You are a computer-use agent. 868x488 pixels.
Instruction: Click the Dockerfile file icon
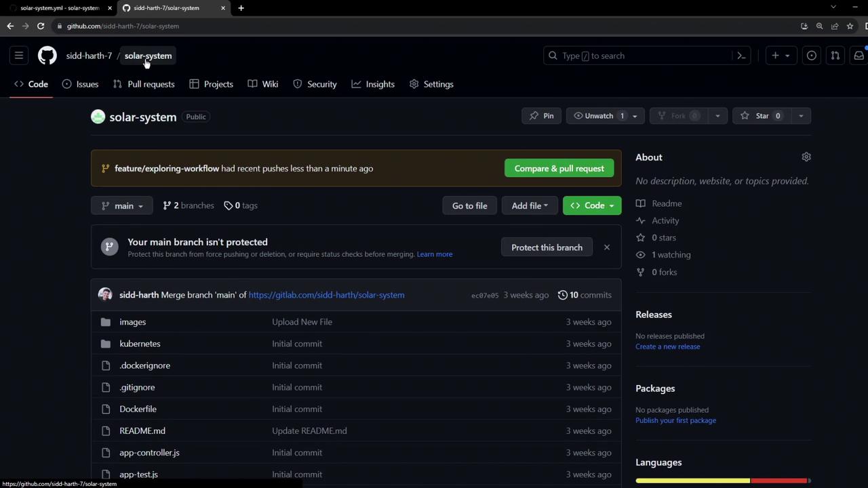pos(106,409)
